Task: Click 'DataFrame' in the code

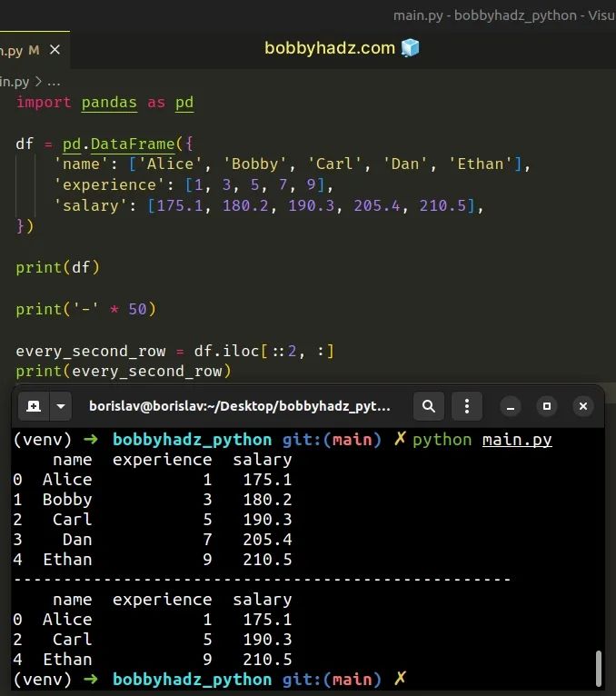Action: point(133,144)
